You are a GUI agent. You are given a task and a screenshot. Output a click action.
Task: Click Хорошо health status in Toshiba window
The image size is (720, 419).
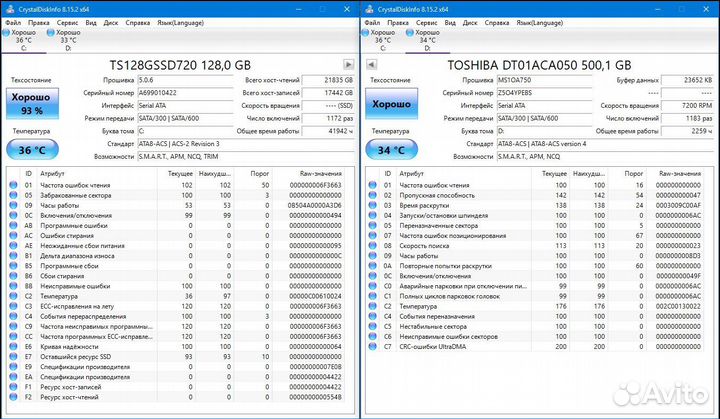coord(392,104)
